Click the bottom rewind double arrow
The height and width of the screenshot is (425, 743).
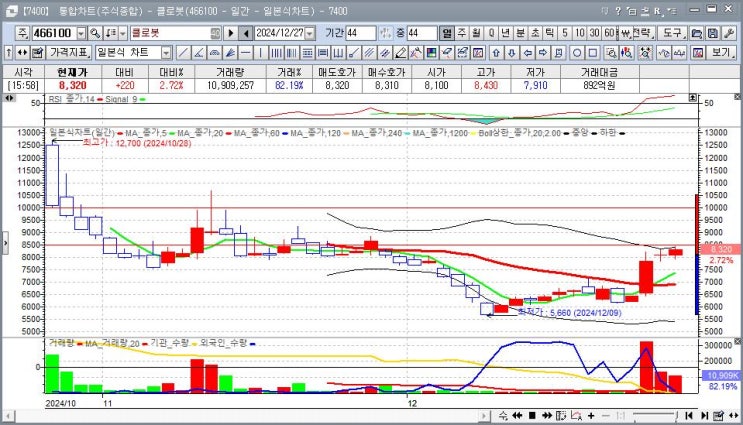517,416
